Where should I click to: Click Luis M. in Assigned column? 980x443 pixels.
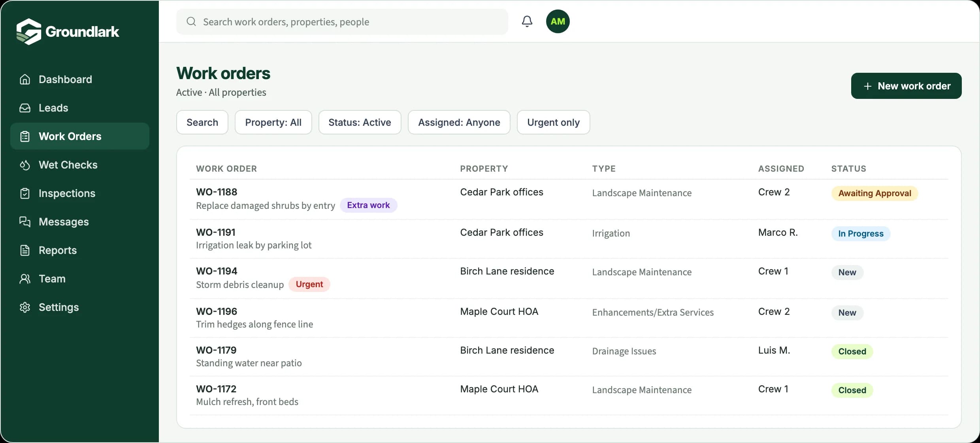tap(774, 350)
